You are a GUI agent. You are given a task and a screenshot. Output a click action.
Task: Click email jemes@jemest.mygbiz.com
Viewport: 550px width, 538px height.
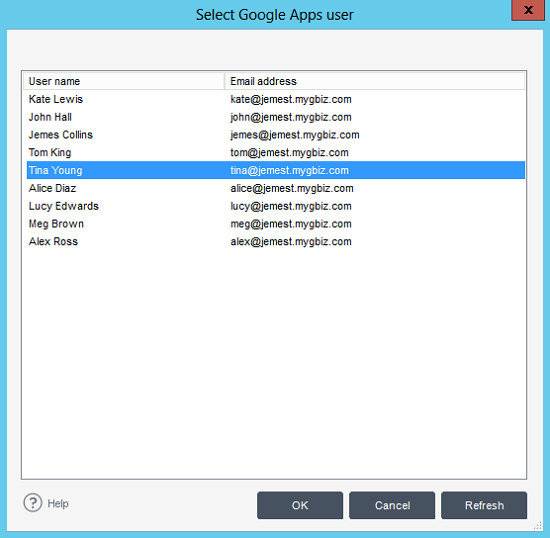tap(295, 135)
